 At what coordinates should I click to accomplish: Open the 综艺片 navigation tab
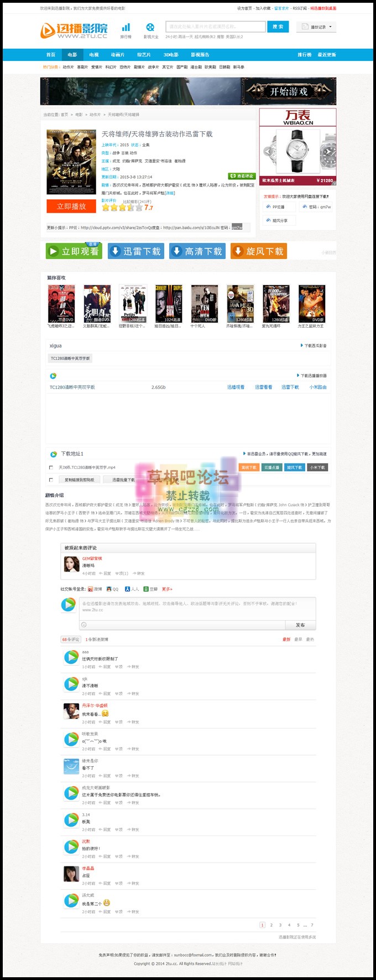pos(144,55)
